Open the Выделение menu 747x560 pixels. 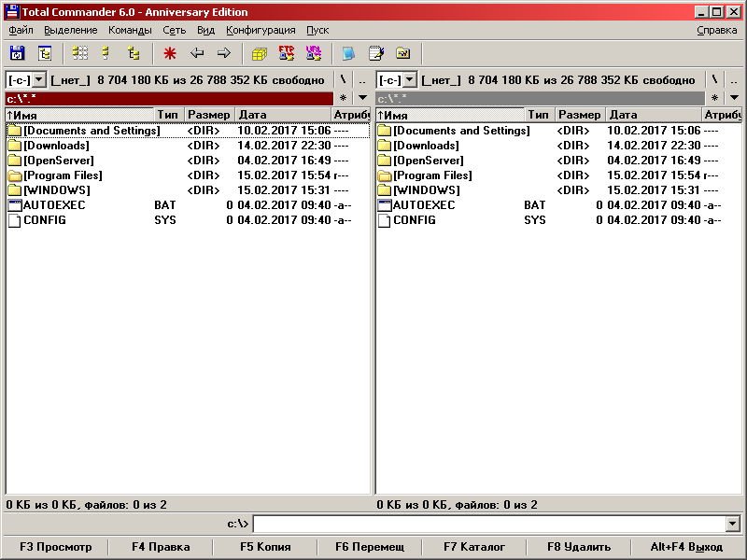[70, 30]
